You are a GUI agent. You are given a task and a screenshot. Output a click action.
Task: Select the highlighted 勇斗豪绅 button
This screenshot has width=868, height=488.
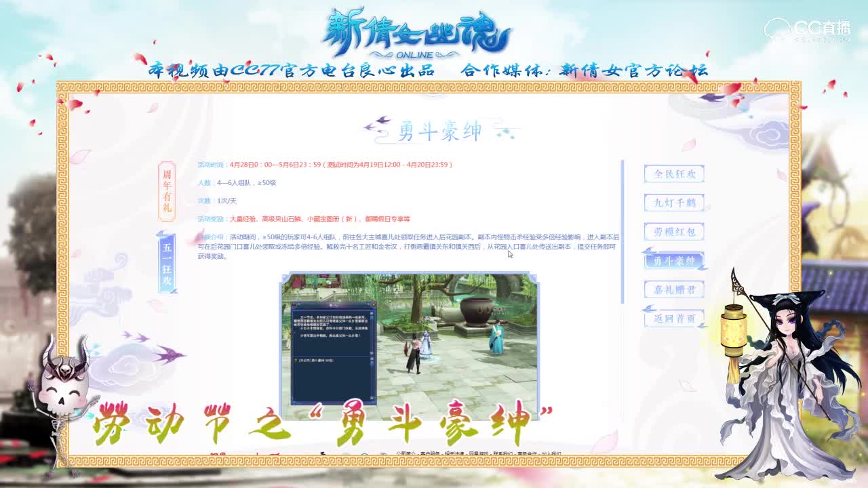tap(674, 260)
